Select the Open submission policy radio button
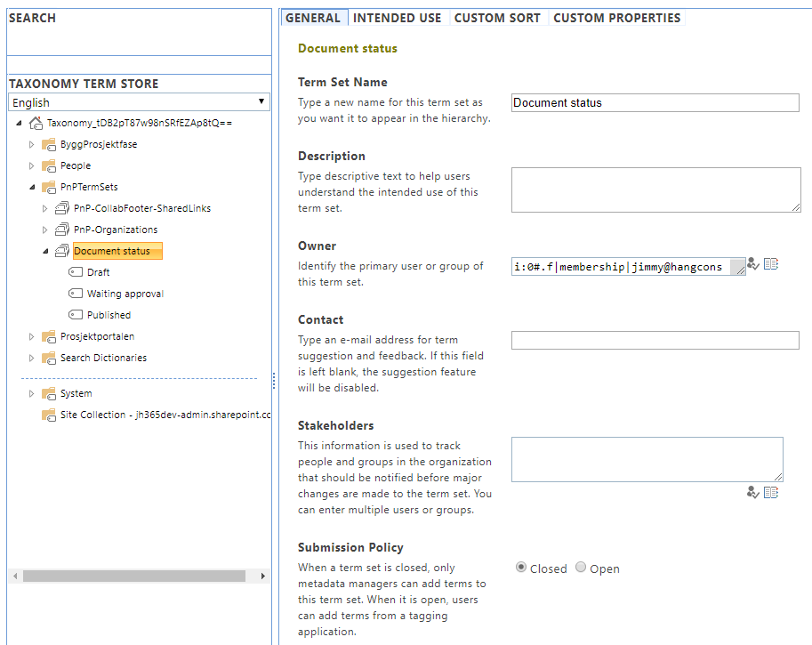 point(581,568)
